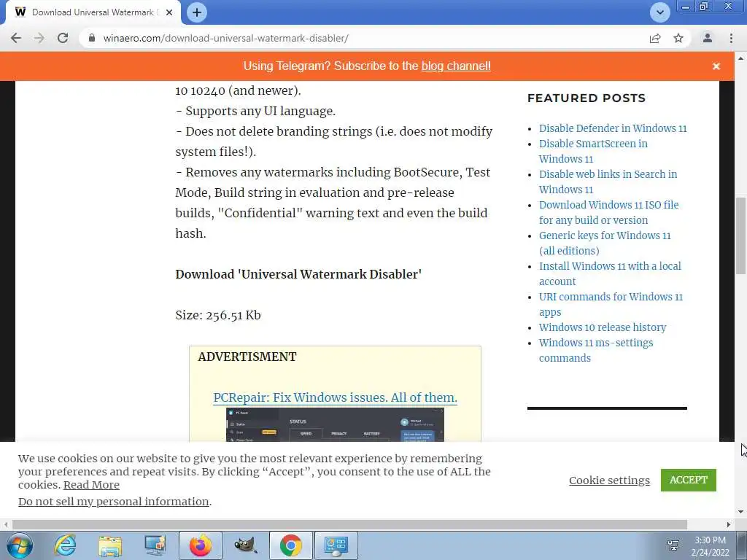This screenshot has height=560, width=747.
Task: Click the clock showing 3:30 PM
Action: [x=710, y=540]
